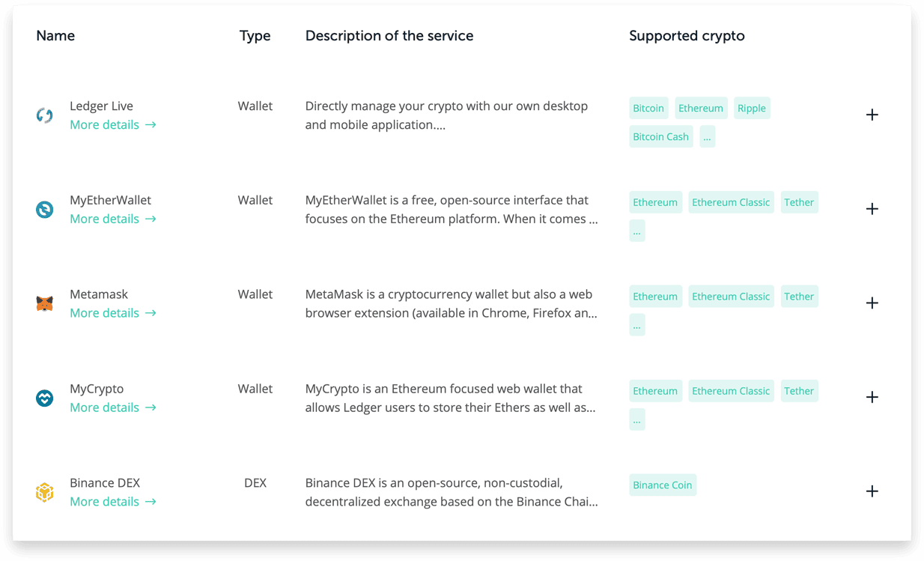Screen dimensions: 924x561
Task: Expand the Binance DEX row with plus
Action: (872, 491)
